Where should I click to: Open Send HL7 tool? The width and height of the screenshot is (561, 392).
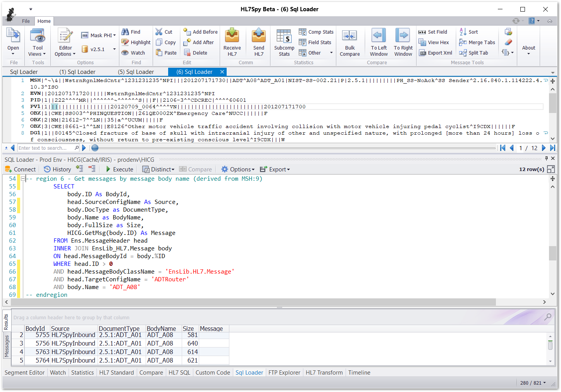click(259, 42)
